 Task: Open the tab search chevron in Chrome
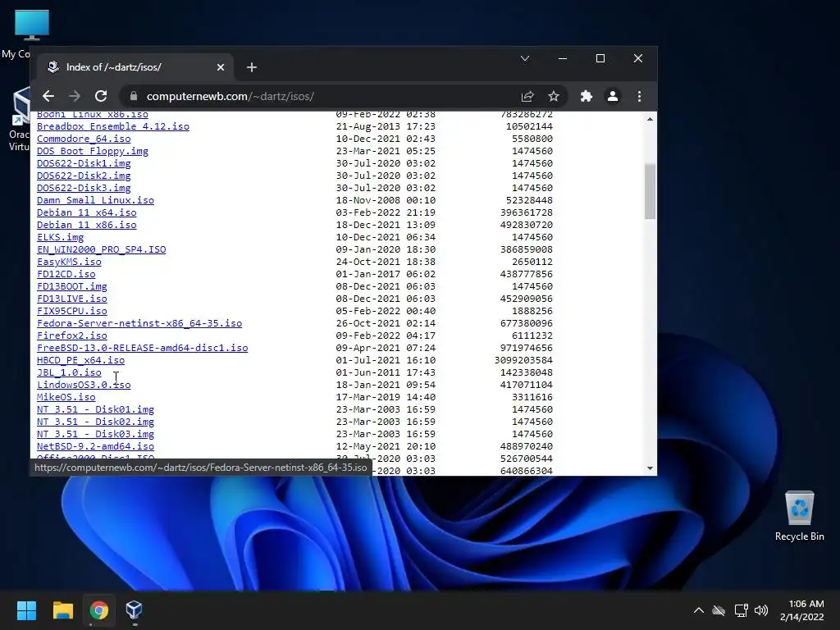(x=525, y=58)
